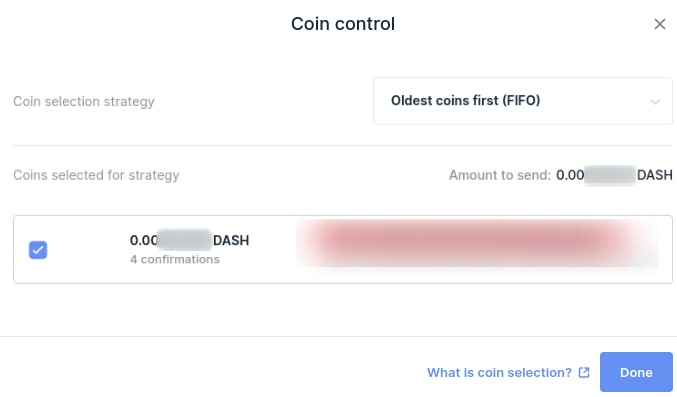Image resolution: width=677 pixels, height=397 pixels.
Task: Select the coin row with 4 confirmations
Action: 343,249
